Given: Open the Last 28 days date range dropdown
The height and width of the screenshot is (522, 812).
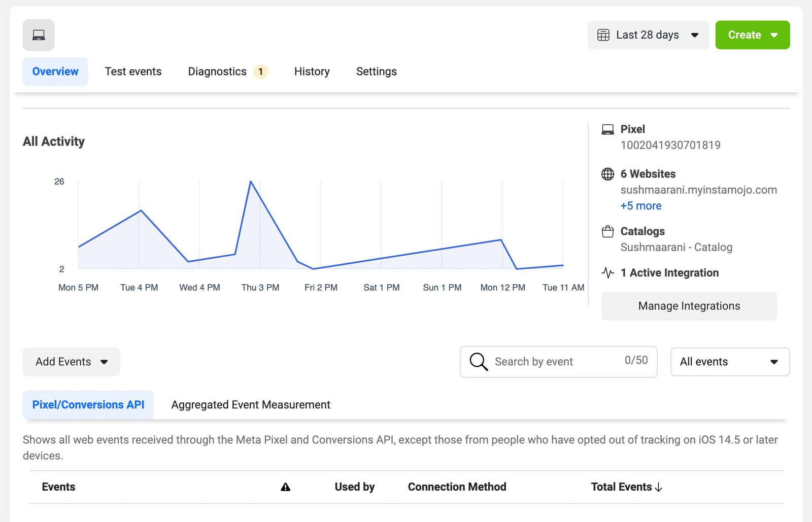Looking at the screenshot, I should coord(648,35).
